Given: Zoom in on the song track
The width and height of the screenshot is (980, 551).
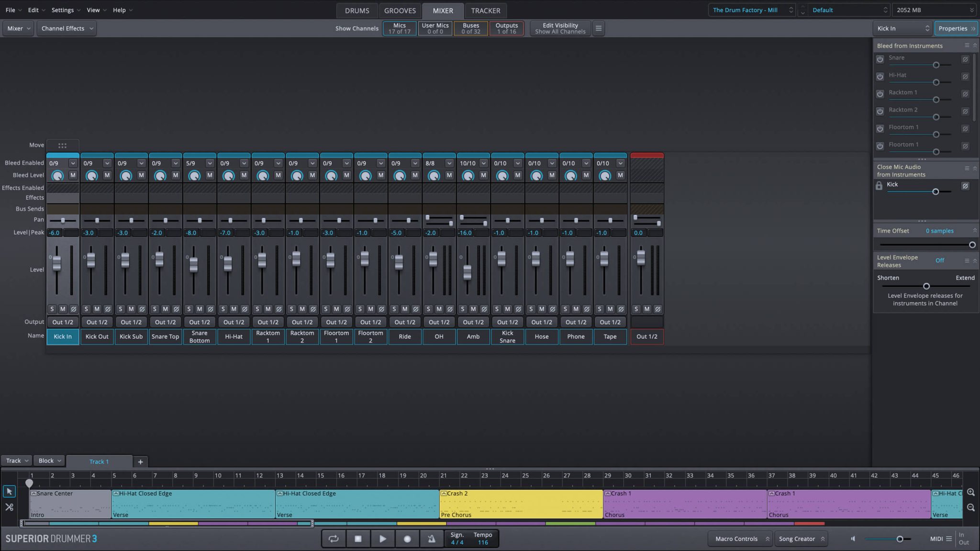Looking at the screenshot, I should 970,492.
